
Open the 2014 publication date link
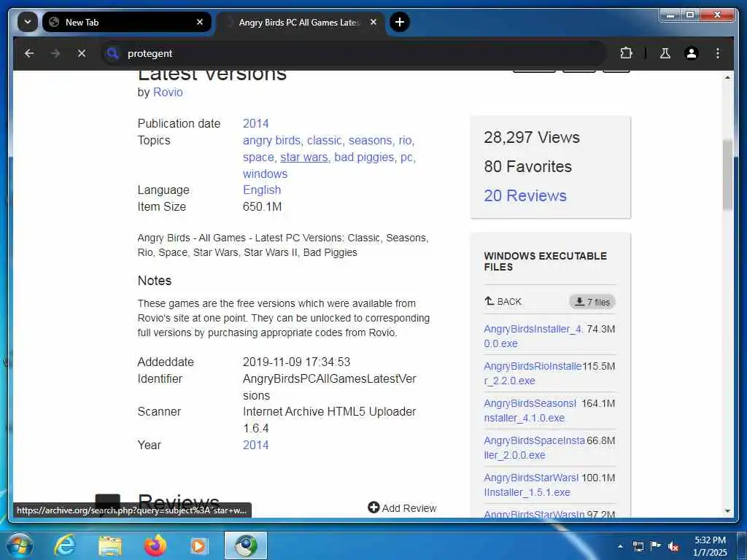[x=256, y=124]
